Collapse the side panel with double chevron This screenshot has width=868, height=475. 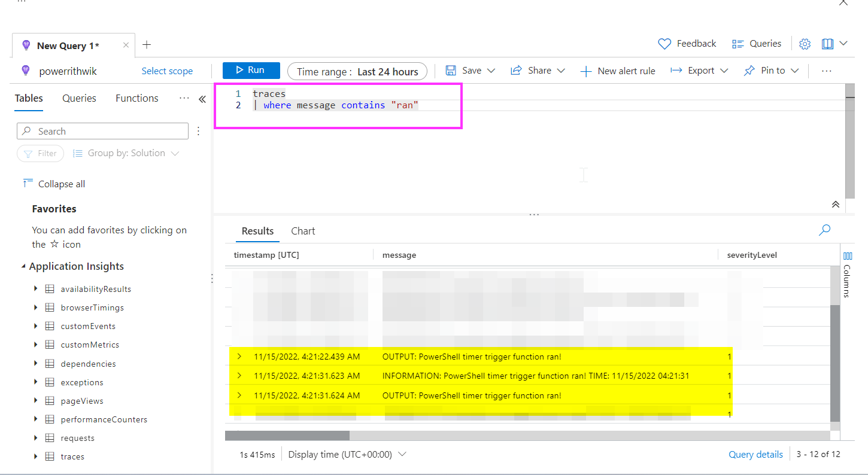coord(202,99)
